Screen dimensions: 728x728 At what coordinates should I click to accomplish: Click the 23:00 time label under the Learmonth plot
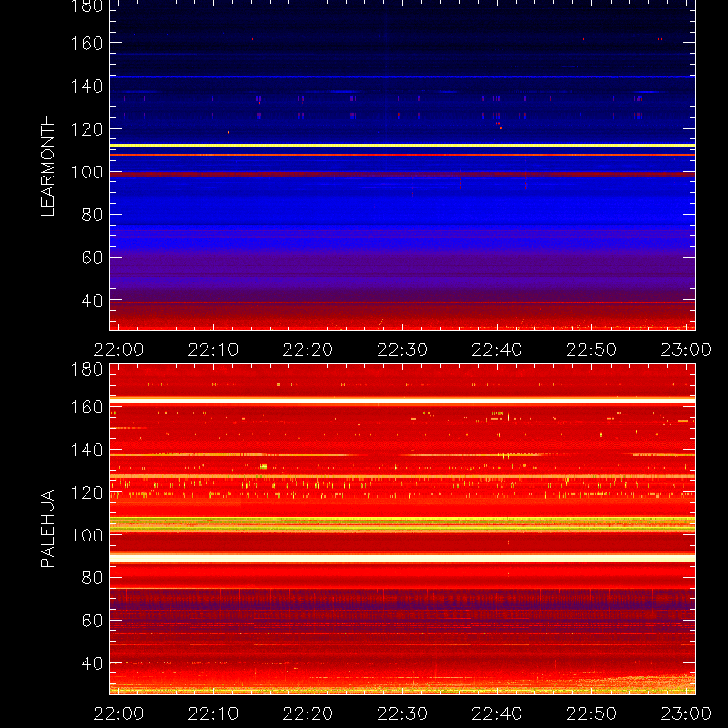(x=686, y=349)
